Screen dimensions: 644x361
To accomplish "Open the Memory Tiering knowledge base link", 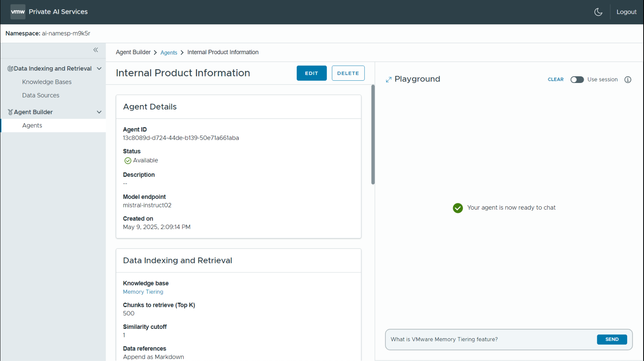I will click(x=143, y=291).
